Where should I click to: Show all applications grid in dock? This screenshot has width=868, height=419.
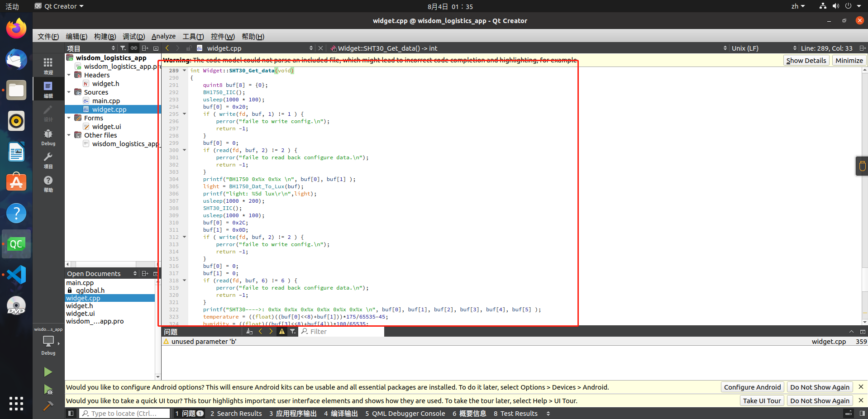click(16, 403)
